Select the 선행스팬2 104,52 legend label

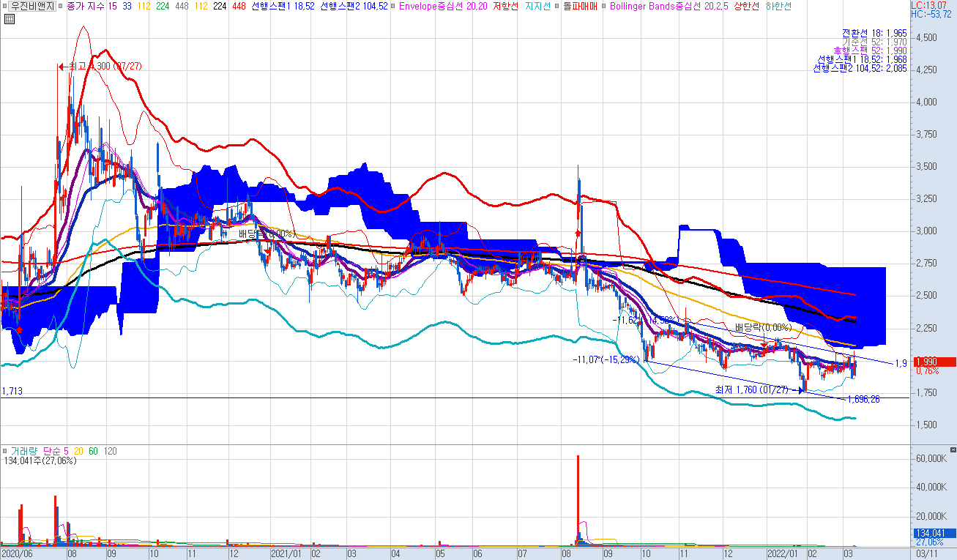[x=355, y=6]
